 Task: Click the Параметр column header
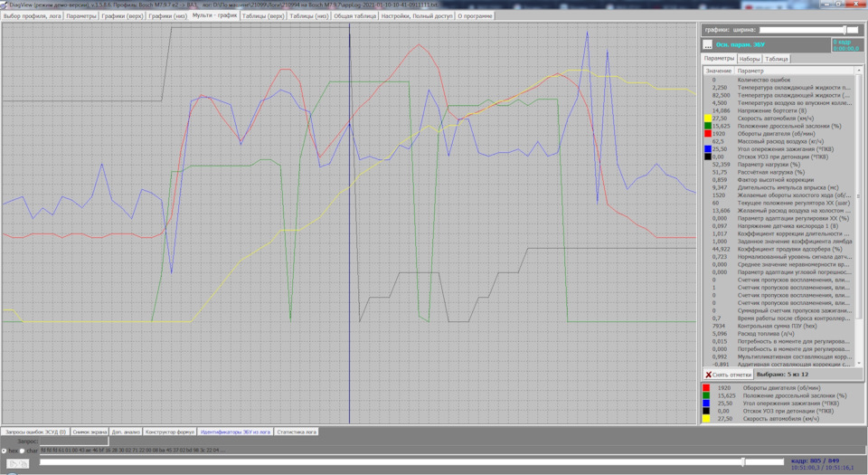click(795, 71)
